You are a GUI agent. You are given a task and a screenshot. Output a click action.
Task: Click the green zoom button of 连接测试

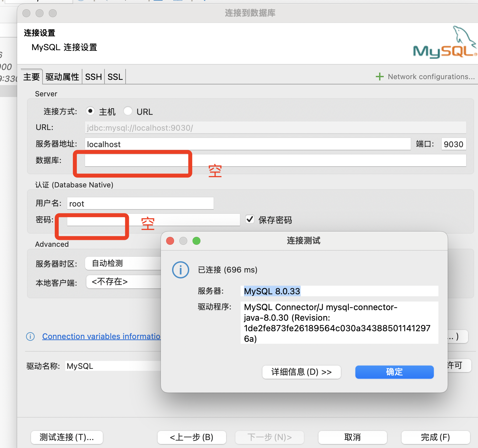click(x=196, y=241)
